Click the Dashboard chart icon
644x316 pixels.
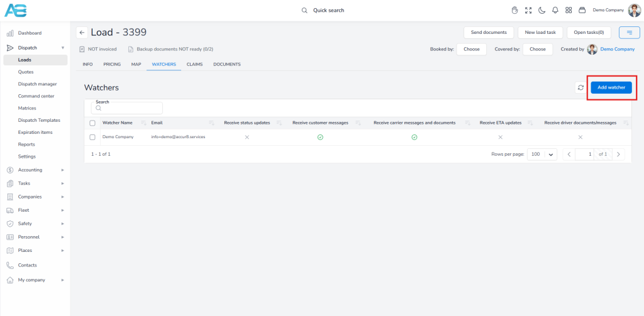(10, 33)
